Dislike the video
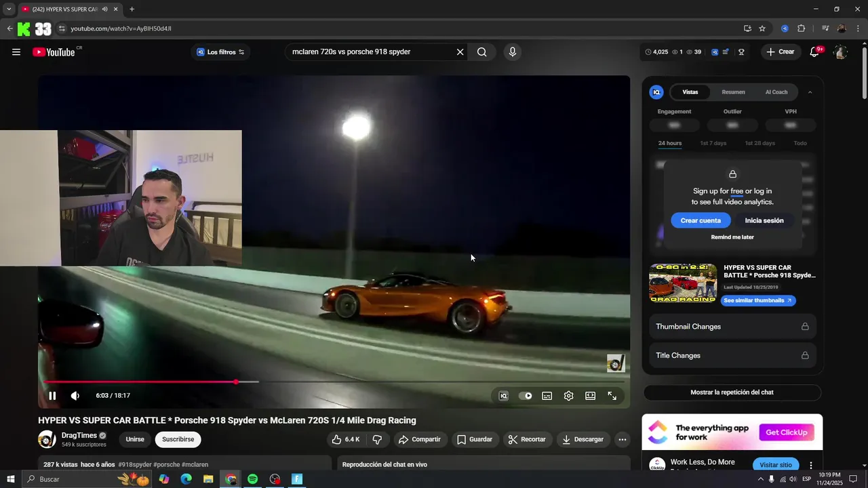 [x=378, y=439]
